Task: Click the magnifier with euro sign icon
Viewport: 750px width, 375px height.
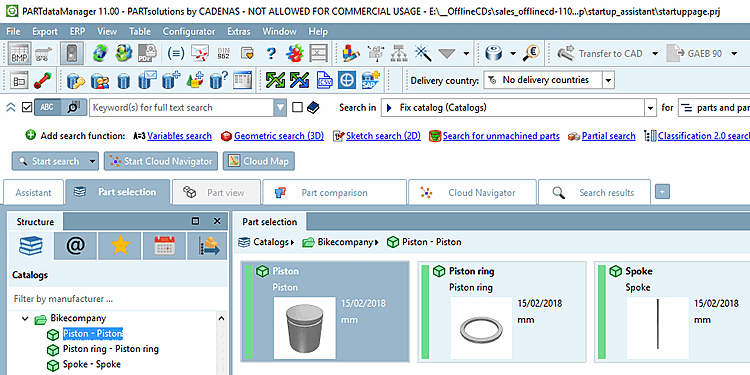Action: (x=531, y=53)
